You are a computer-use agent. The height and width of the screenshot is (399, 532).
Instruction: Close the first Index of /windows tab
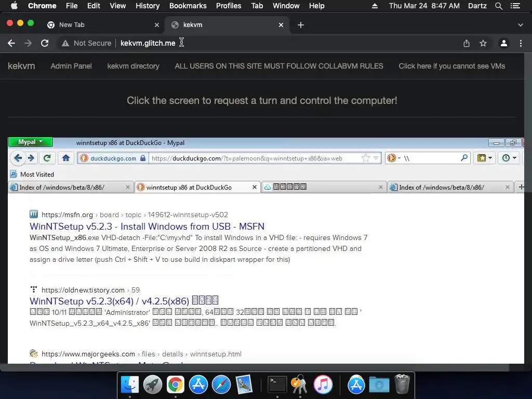pos(128,187)
